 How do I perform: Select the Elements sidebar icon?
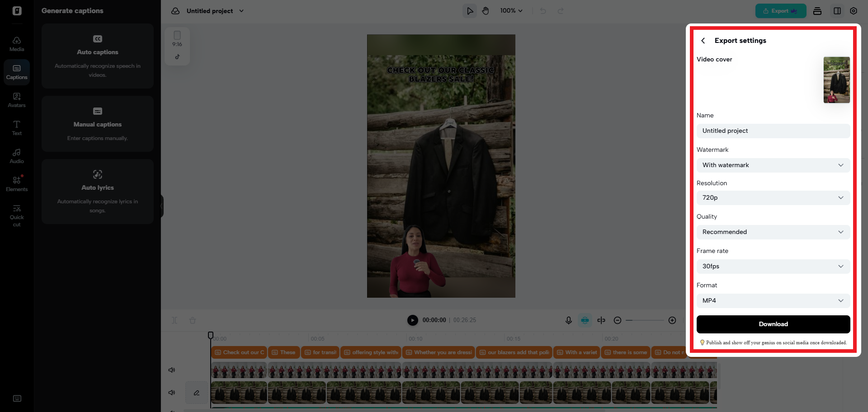pyautogui.click(x=17, y=184)
